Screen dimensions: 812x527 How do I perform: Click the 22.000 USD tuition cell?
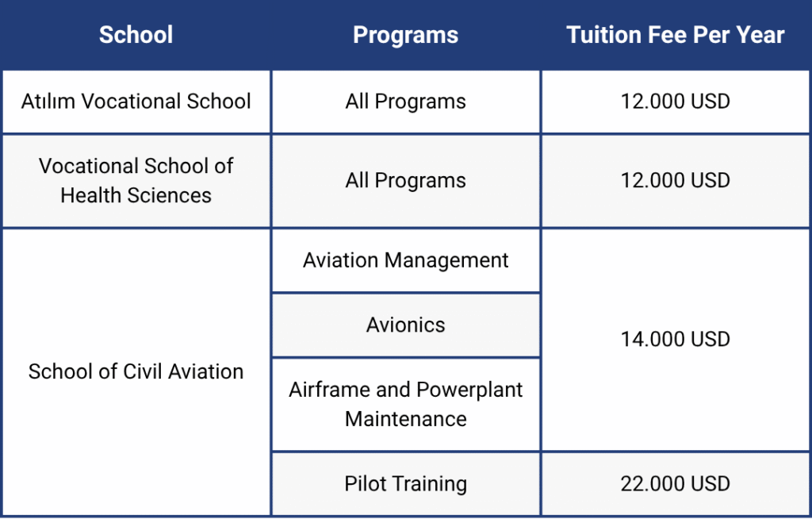[675, 483]
